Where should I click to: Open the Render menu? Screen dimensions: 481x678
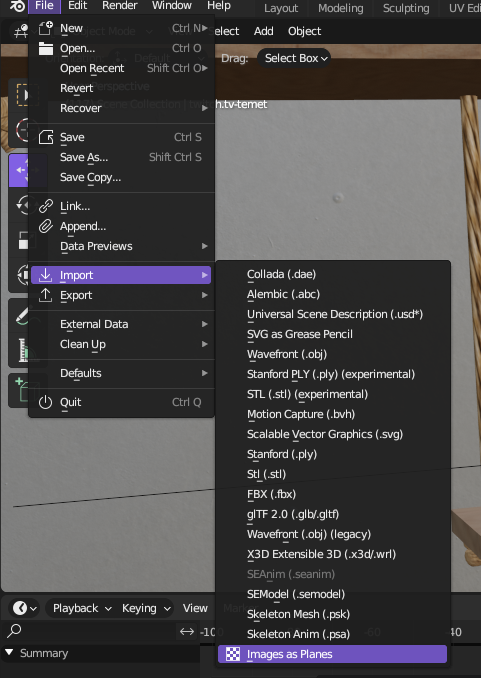pos(119,6)
